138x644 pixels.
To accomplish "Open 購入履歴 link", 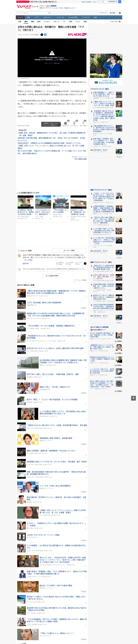I will (112, 13).
